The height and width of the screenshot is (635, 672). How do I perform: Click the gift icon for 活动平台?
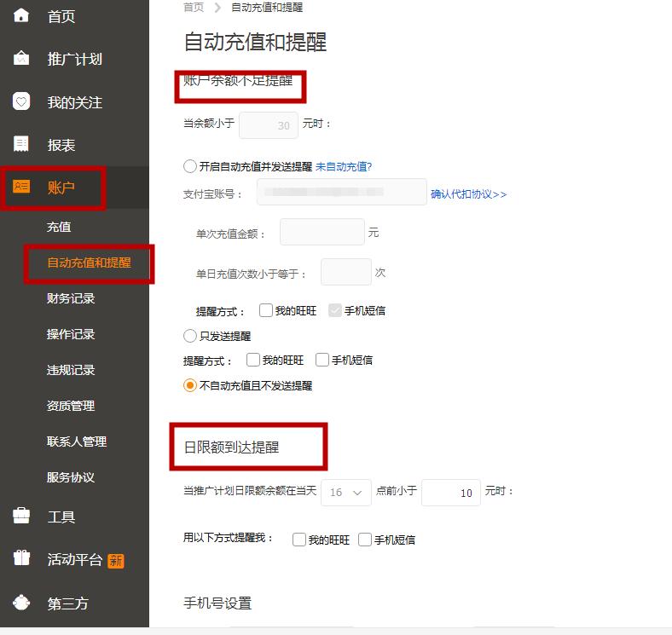(x=21, y=558)
